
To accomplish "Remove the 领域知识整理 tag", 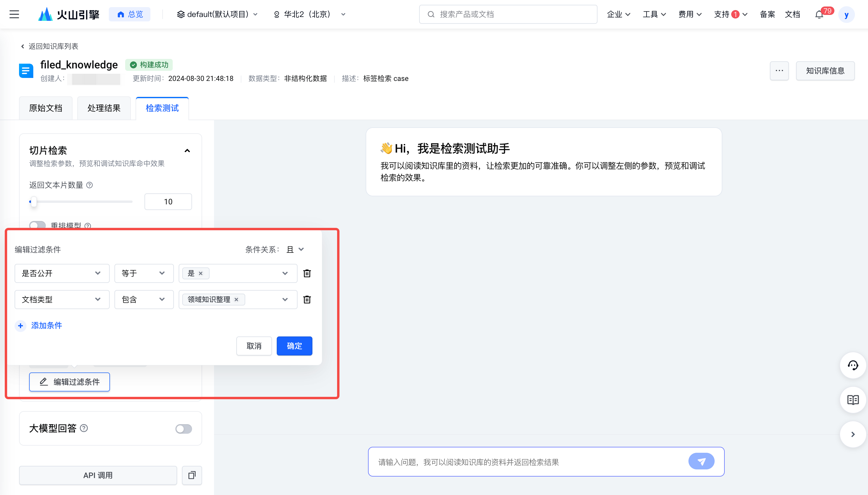I will [236, 300].
